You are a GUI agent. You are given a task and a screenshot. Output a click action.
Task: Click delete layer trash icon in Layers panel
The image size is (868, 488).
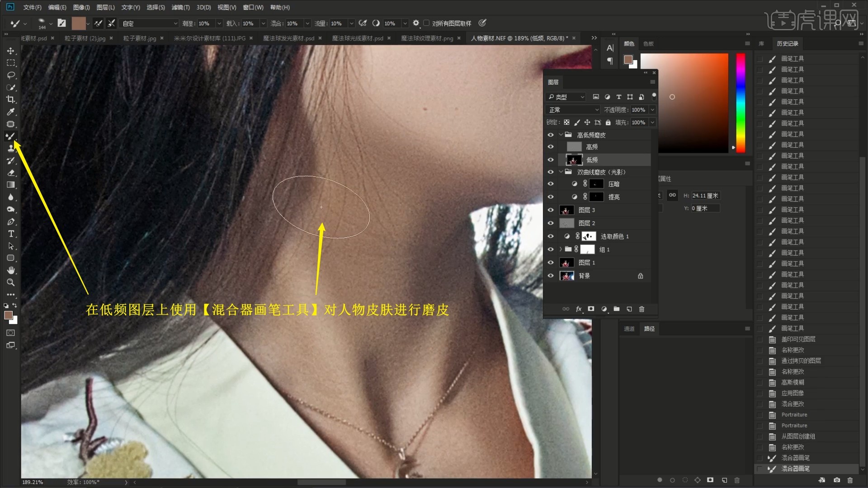click(x=642, y=309)
